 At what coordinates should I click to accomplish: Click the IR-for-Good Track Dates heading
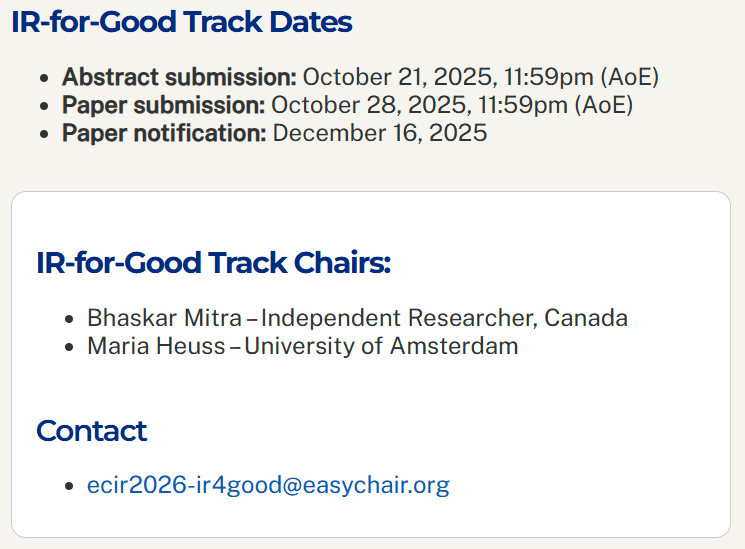(182, 22)
